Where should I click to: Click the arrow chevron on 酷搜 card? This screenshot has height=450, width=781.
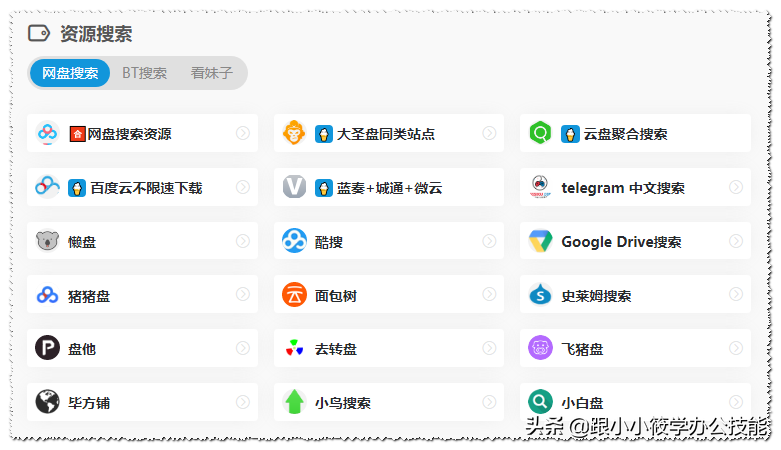coord(489,241)
